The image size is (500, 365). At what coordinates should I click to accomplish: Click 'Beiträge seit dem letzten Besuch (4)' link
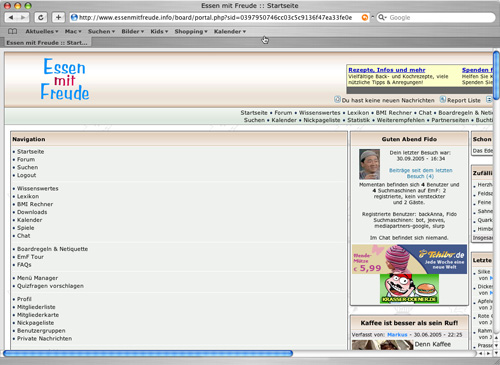[420, 173]
